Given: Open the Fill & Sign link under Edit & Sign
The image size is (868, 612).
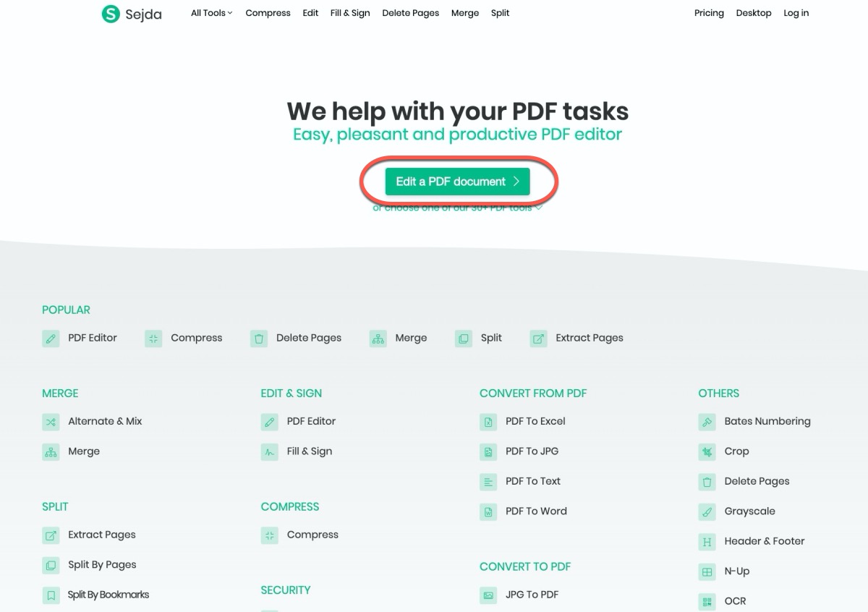Looking at the screenshot, I should [310, 451].
